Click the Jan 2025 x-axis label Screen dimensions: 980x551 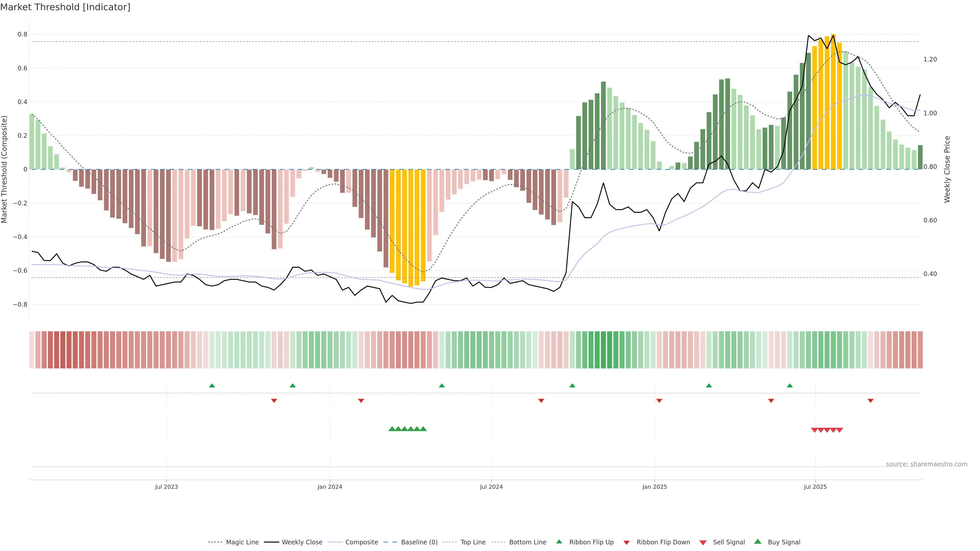(654, 487)
